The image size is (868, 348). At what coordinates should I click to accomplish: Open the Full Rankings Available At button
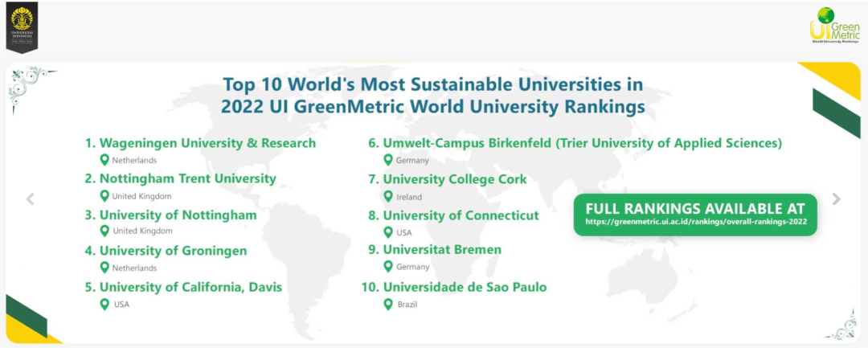pyautogui.click(x=695, y=215)
